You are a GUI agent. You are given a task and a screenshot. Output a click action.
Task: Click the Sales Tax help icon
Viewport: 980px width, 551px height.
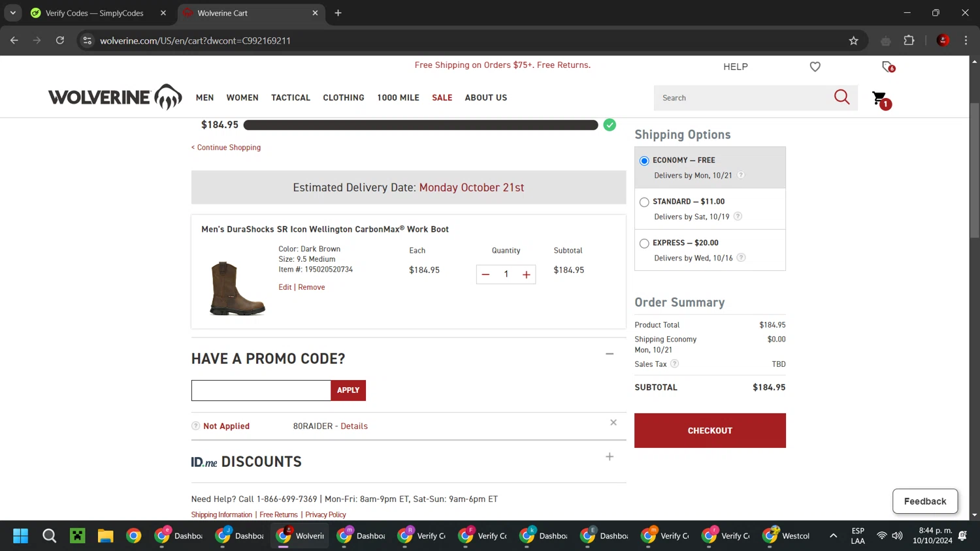point(675,364)
